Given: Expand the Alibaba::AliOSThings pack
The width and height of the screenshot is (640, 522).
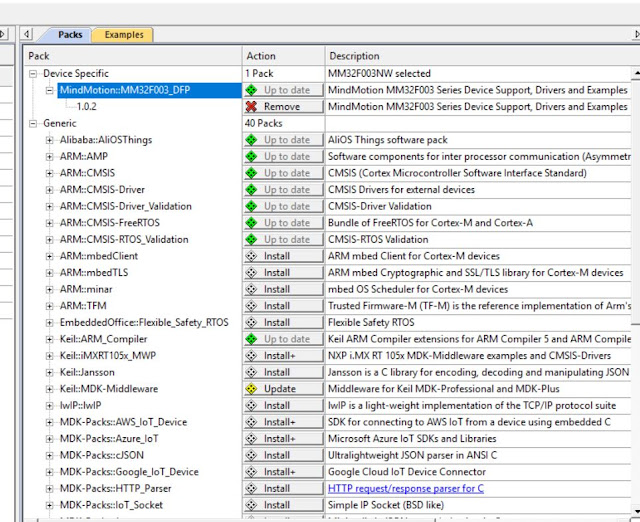Looking at the screenshot, I should (49, 140).
